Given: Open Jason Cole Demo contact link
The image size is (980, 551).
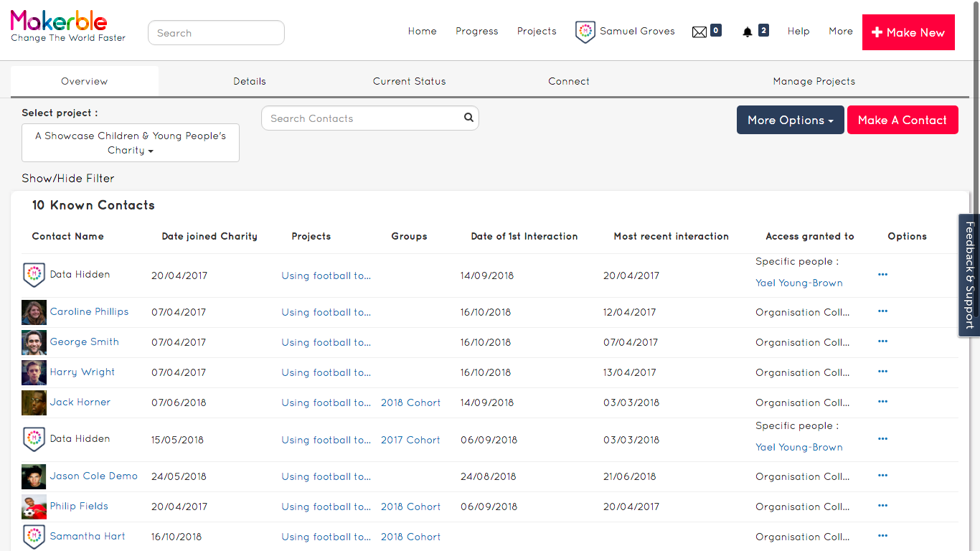Looking at the screenshot, I should (x=94, y=476).
